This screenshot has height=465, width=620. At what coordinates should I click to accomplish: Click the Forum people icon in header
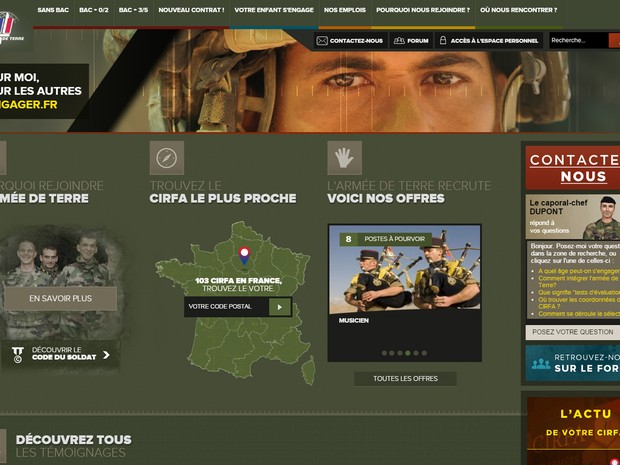(399, 41)
